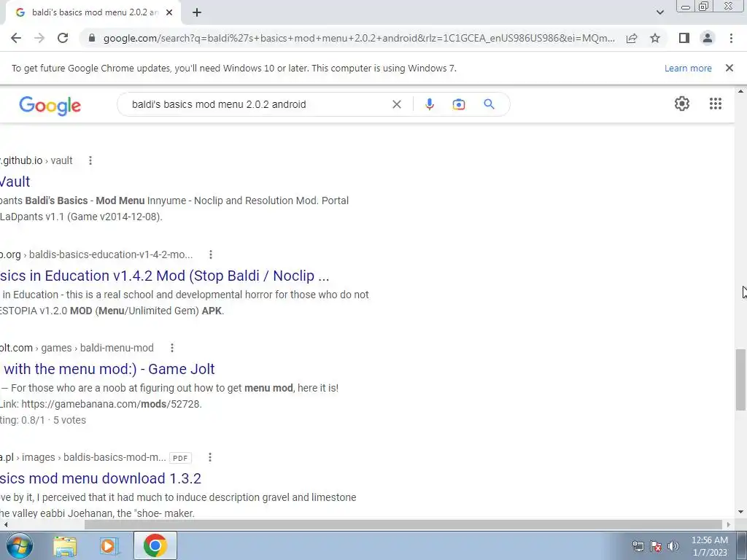Click the share page icon in address bar

tap(632, 38)
